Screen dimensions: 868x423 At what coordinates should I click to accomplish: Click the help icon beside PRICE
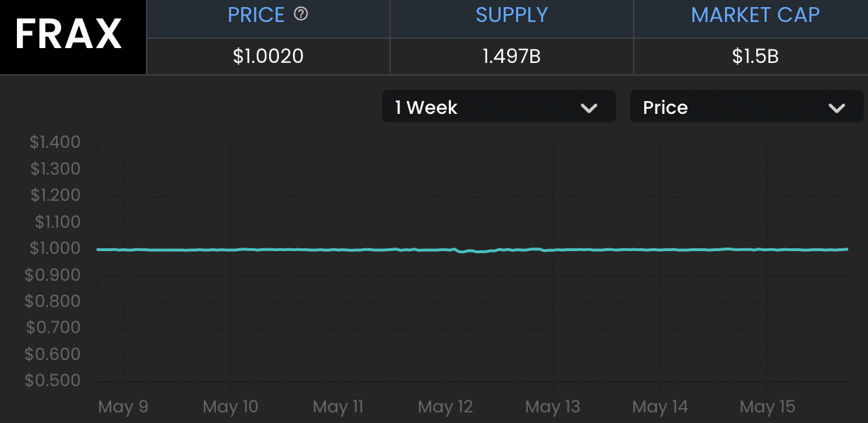coord(301,14)
